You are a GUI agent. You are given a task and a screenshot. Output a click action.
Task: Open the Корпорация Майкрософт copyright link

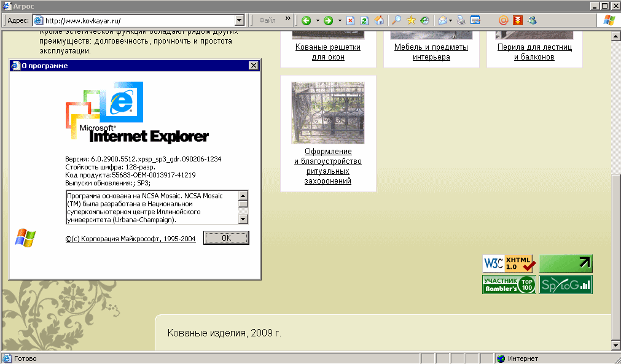[x=130, y=239]
